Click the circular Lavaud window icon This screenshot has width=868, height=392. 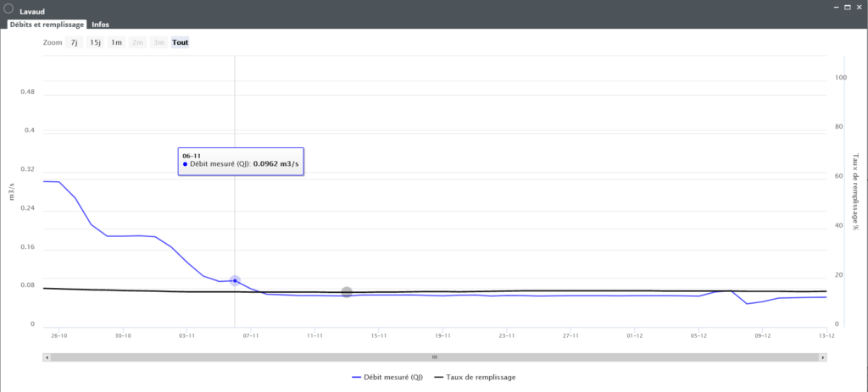(x=8, y=9)
